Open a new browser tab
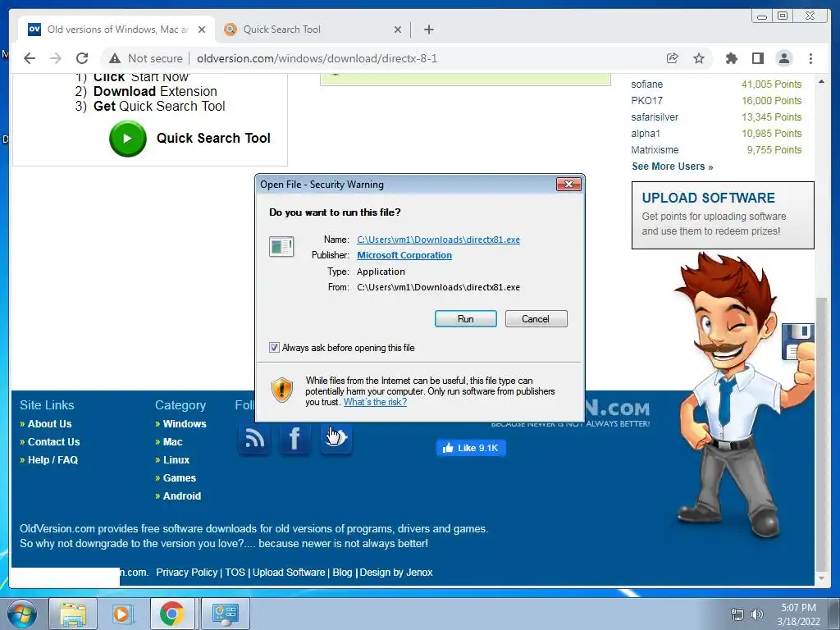This screenshot has height=630, width=840. pos(428,30)
